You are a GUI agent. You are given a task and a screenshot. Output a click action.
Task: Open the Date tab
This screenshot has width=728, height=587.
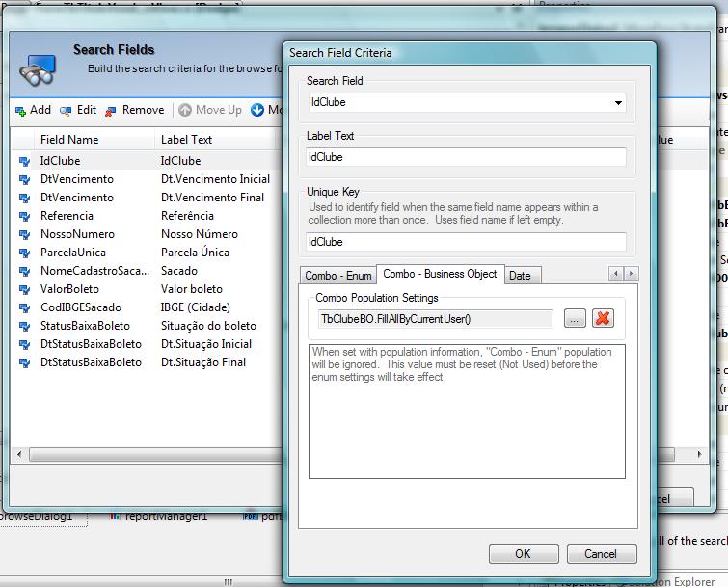(x=520, y=276)
